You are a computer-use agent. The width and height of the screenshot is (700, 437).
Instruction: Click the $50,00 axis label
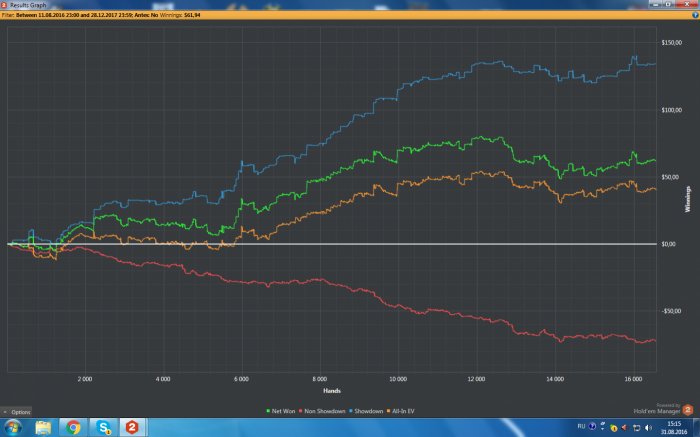[671, 177]
